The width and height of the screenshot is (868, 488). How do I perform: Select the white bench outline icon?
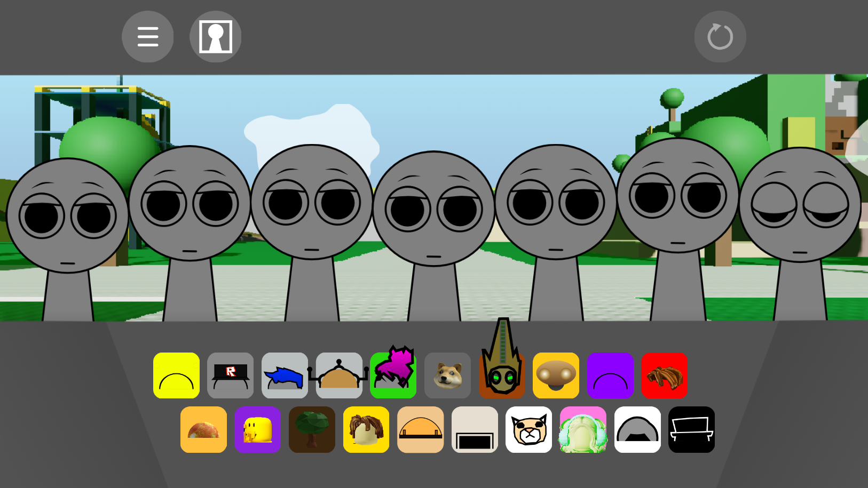(x=691, y=430)
